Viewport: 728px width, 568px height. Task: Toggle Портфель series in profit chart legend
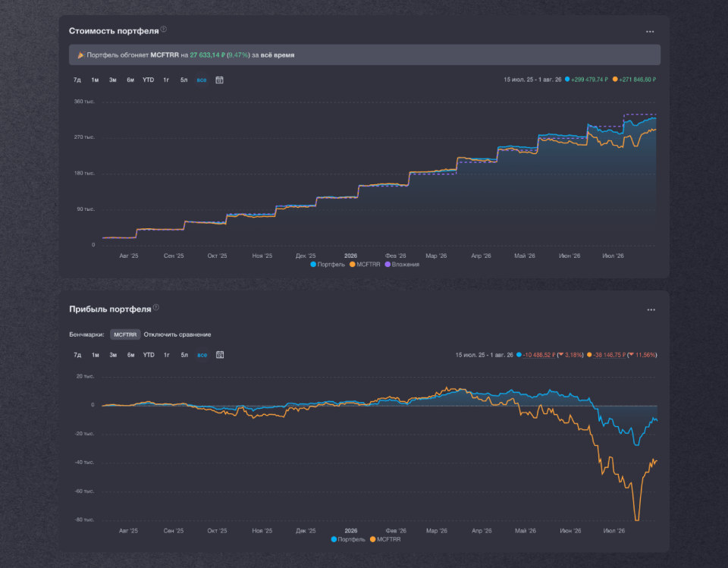(x=348, y=539)
